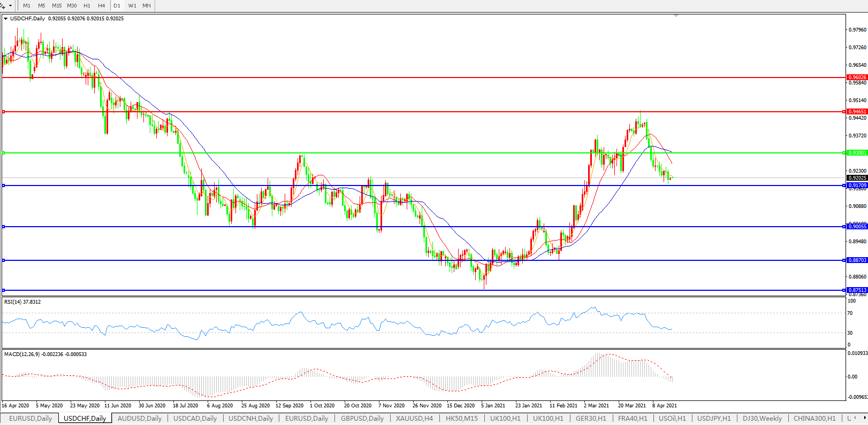Open dropdown arrow beside the drawing tool
Viewport: 868px width, 425px height.
tap(10, 5)
